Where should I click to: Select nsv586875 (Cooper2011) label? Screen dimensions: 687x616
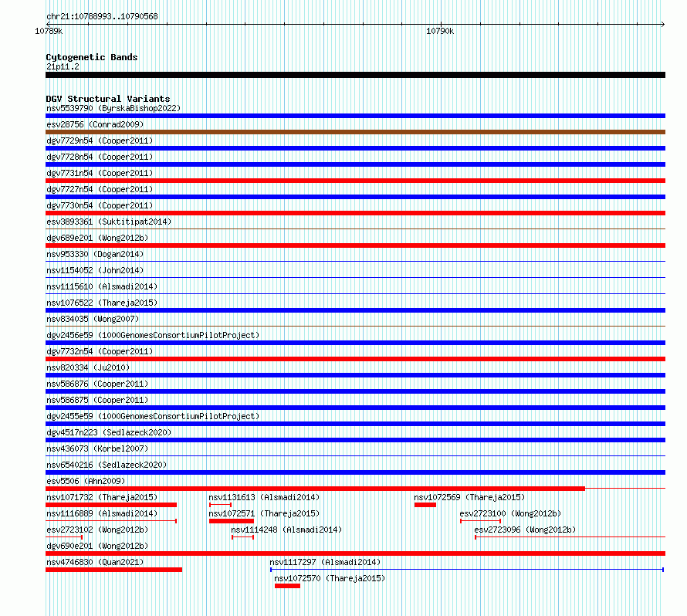click(97, 400)
